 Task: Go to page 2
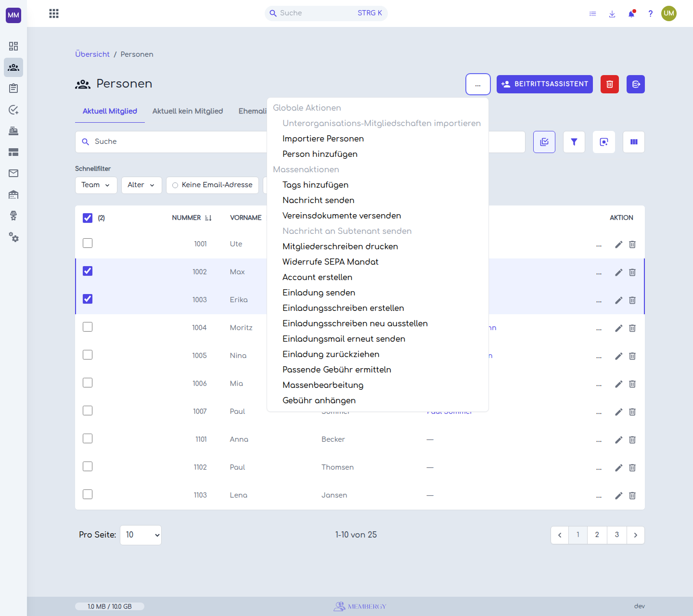[x=597, y=535]
